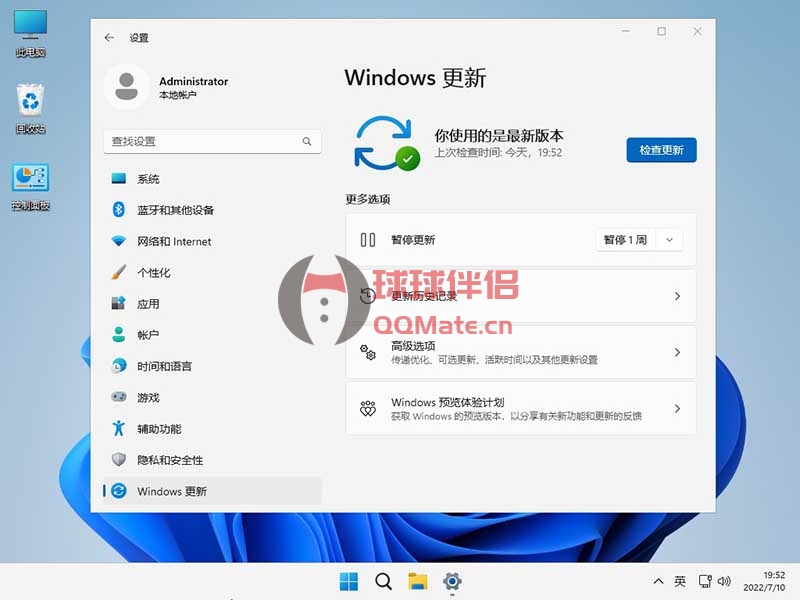Select the Personalization brush icon
The height and width of the screenshot is (600, 800).
point(119,272)
